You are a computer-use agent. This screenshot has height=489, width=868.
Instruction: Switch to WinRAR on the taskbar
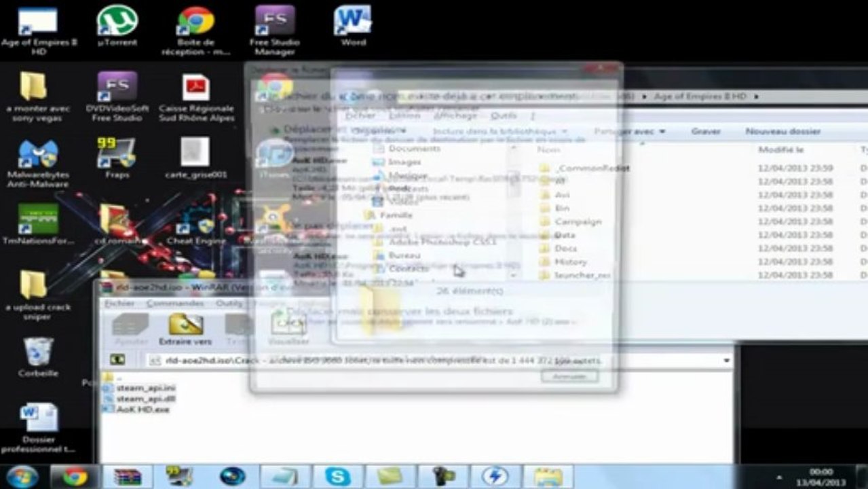[127, 477]
